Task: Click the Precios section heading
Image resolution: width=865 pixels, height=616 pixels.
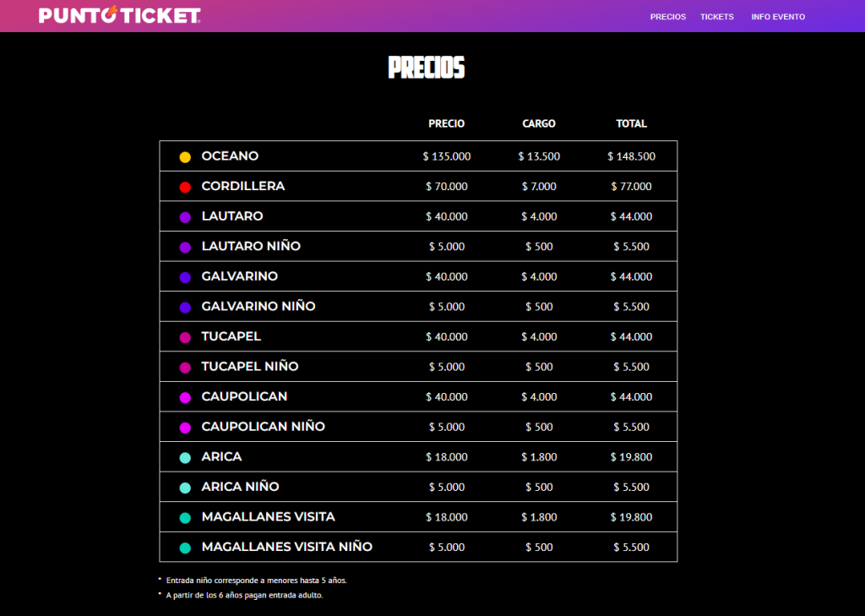Action: [x=426, y=68]
